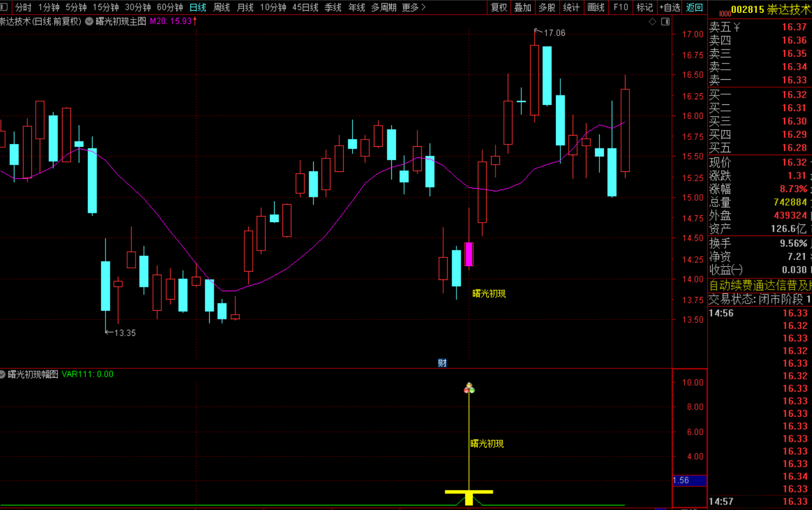Select the 45日线 period tab

coord(305,7)
